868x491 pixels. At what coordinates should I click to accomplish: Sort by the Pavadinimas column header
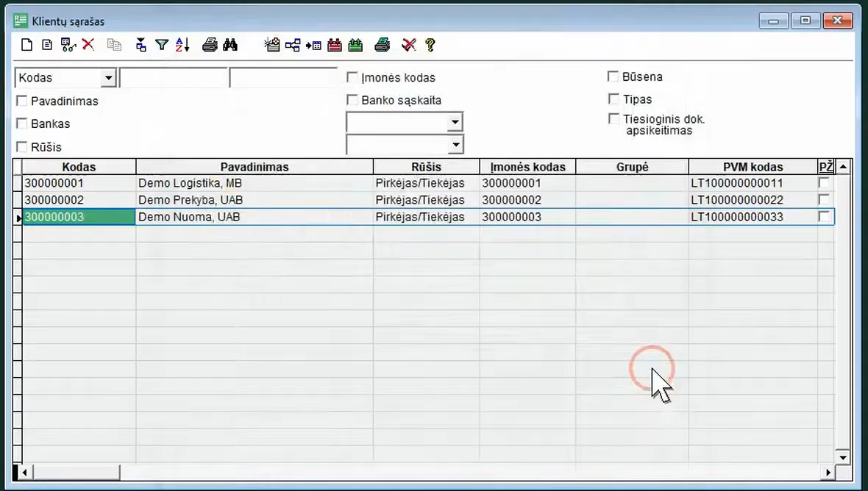255,167
